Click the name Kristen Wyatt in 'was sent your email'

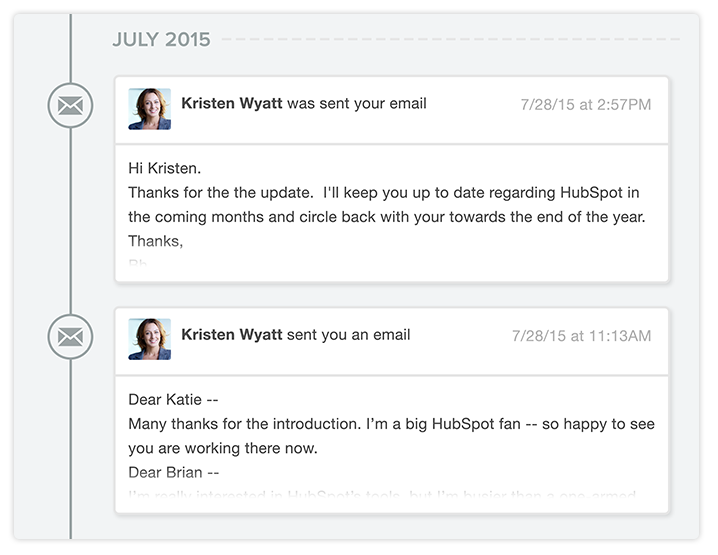[232, 103]
